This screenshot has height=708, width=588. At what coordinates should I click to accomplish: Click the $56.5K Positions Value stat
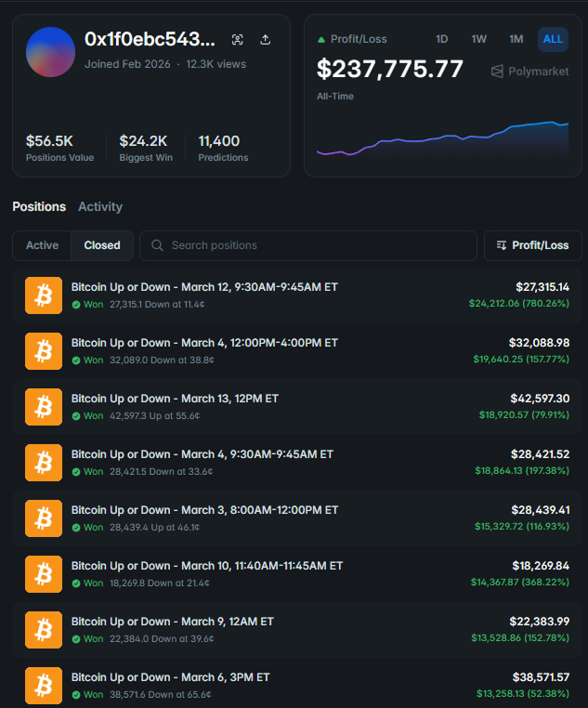[x=59, y=148]
